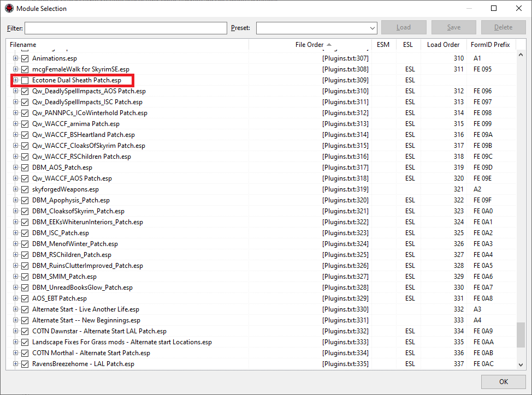The image size is (532, 395).
Task: Select Alternate Start -- New Beginnings.esp row
Action: click(x=261, y=320)
